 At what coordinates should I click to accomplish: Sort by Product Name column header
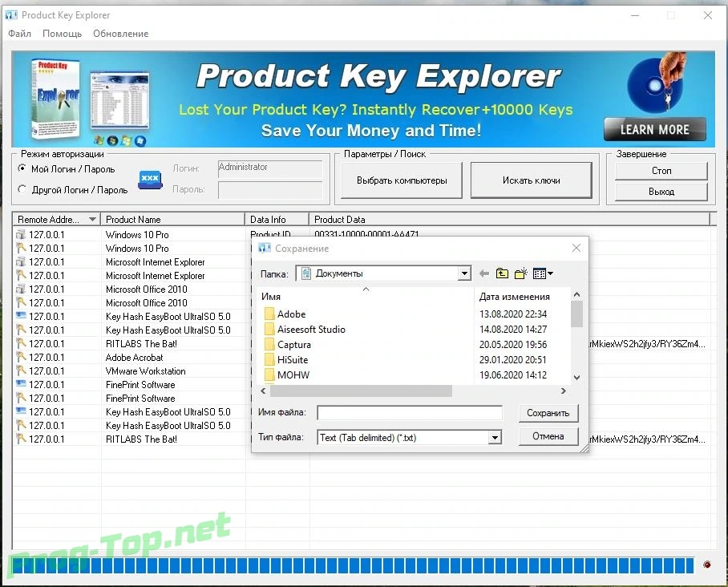click(172, 219)
